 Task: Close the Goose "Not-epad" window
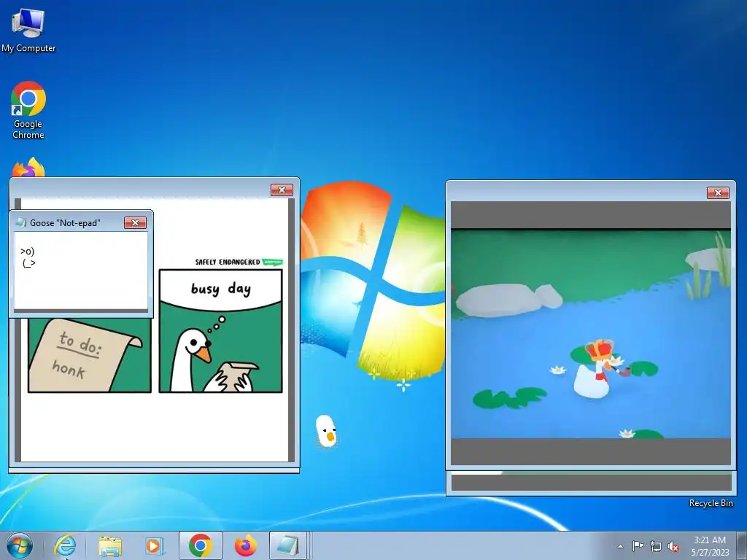(x=135, y=223)
